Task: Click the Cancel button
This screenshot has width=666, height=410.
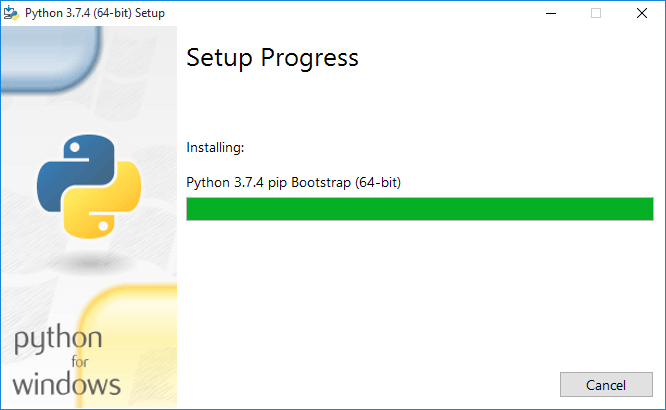Action: [606, 385]
